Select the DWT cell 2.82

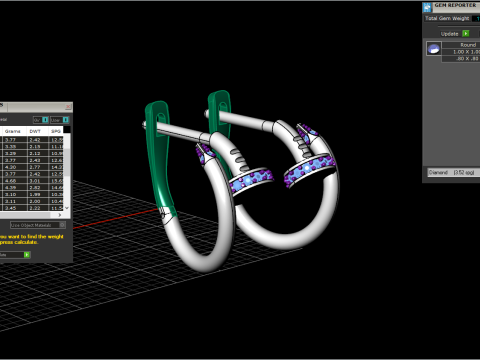click(x=38, y=187)
